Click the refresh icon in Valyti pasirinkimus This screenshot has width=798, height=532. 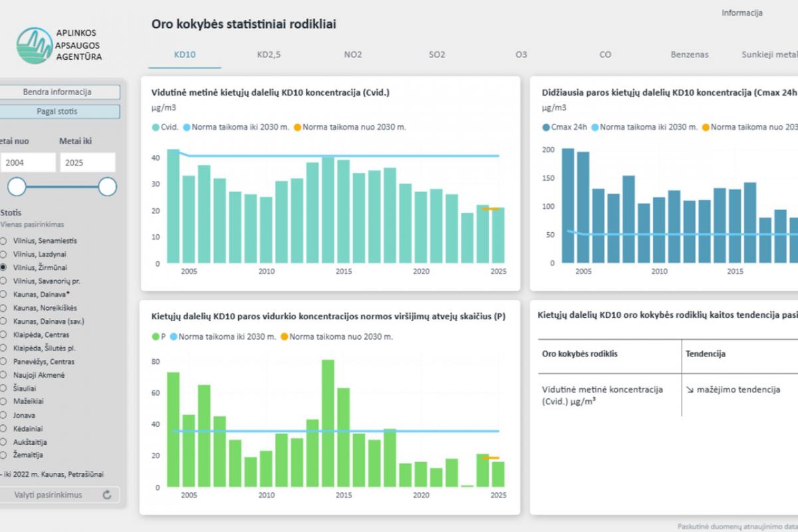pyautogui.click(x=107, y=495)
